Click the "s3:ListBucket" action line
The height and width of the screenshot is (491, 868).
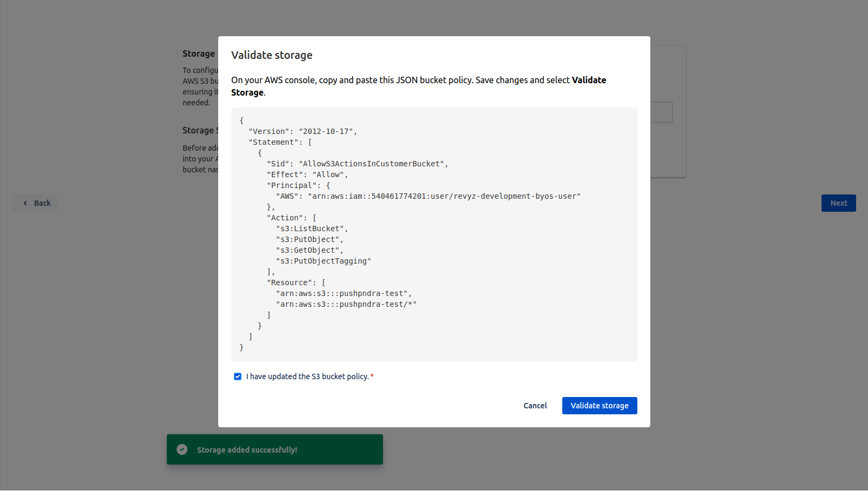312,228
